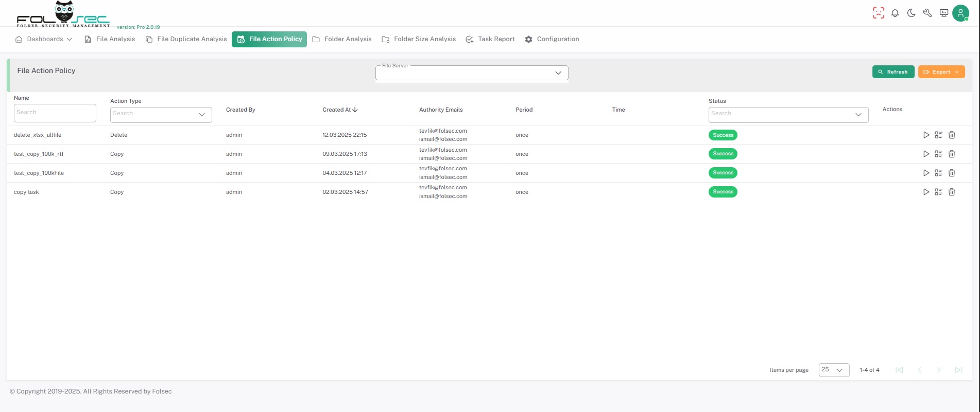The height and width of the screenshot is (412, 980).
Task: Open the user profile avatar
Action: point(960,13)
